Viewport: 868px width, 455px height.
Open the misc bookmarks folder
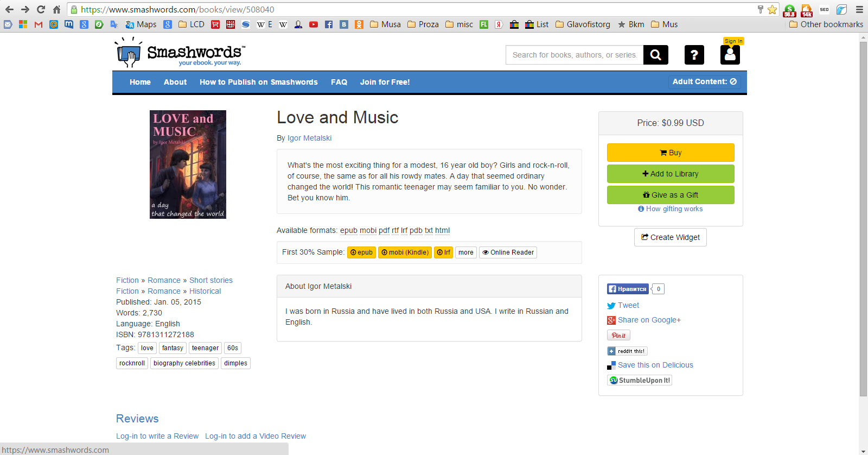pyautogui.click(x=459, y=24)
